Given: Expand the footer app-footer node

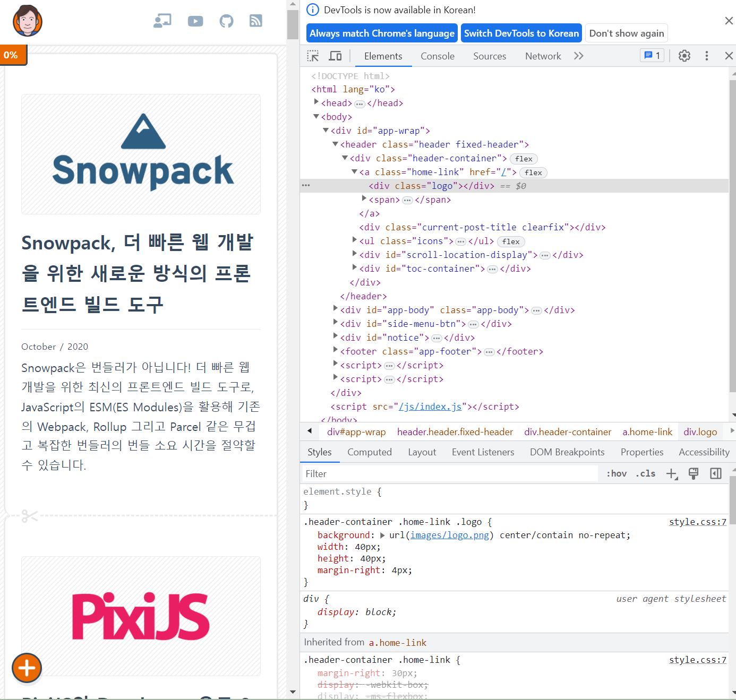Looking at the screenshot, I should tap(336, 350).
